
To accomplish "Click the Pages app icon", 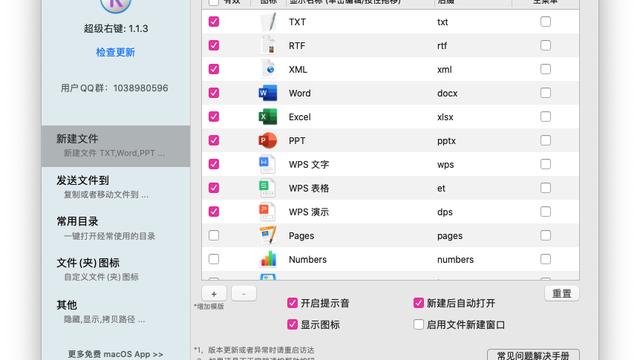I will tap(268, 236).
